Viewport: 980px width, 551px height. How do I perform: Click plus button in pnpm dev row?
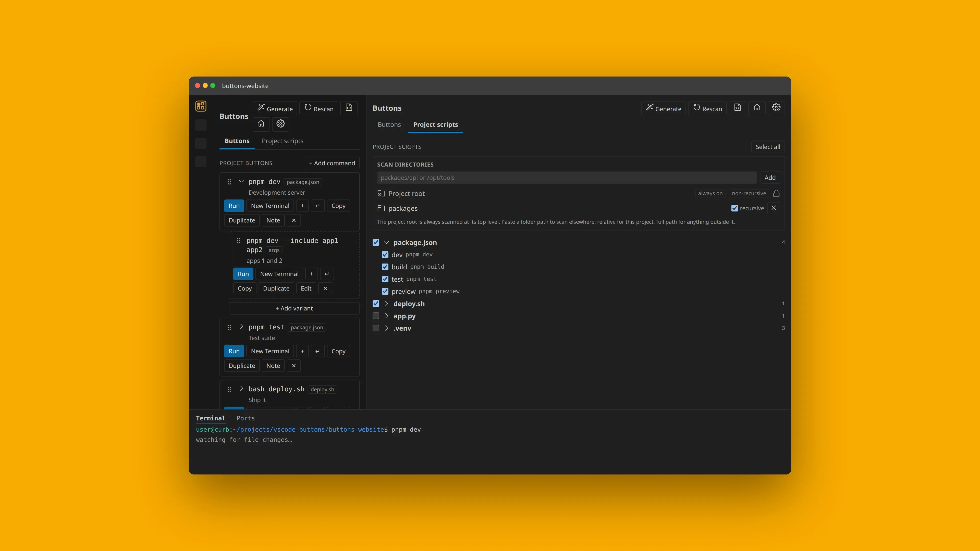coord(302,206)
